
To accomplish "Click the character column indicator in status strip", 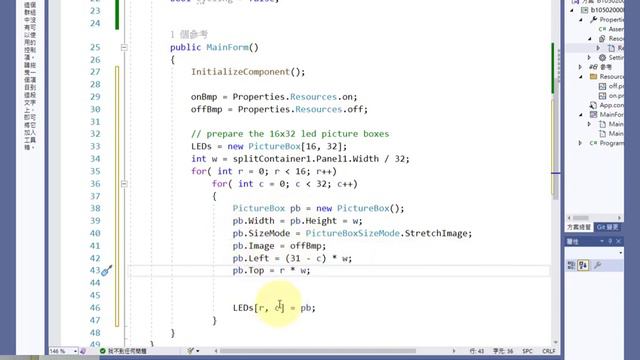I will (x=503, y=351).
